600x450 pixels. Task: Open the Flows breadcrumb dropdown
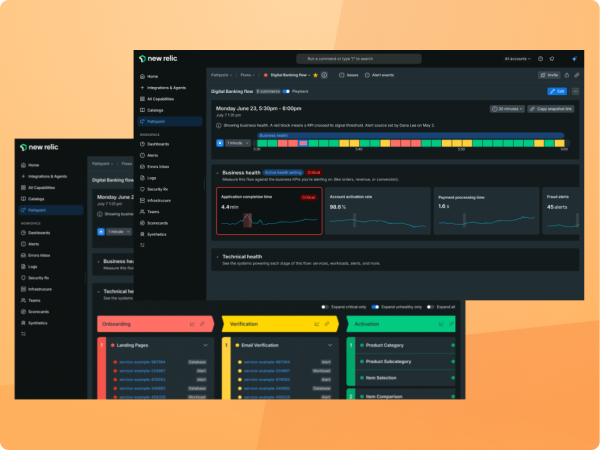248,75
